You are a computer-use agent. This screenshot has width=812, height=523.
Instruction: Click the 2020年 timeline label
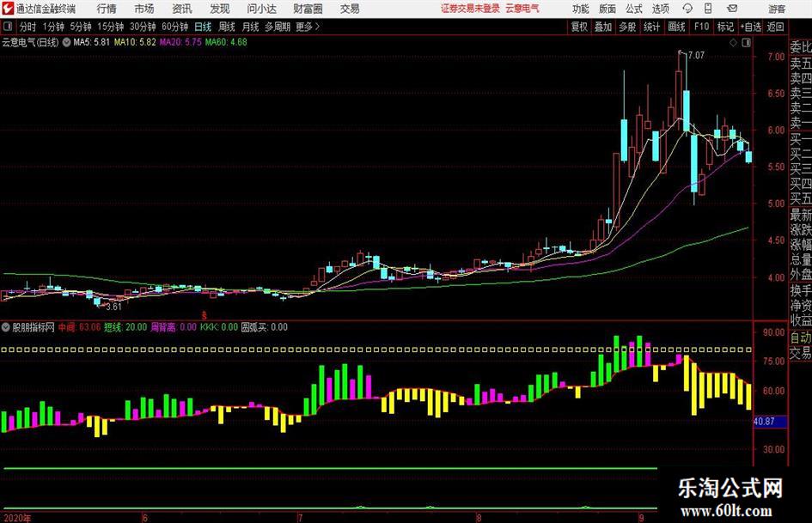click(17, 518)
